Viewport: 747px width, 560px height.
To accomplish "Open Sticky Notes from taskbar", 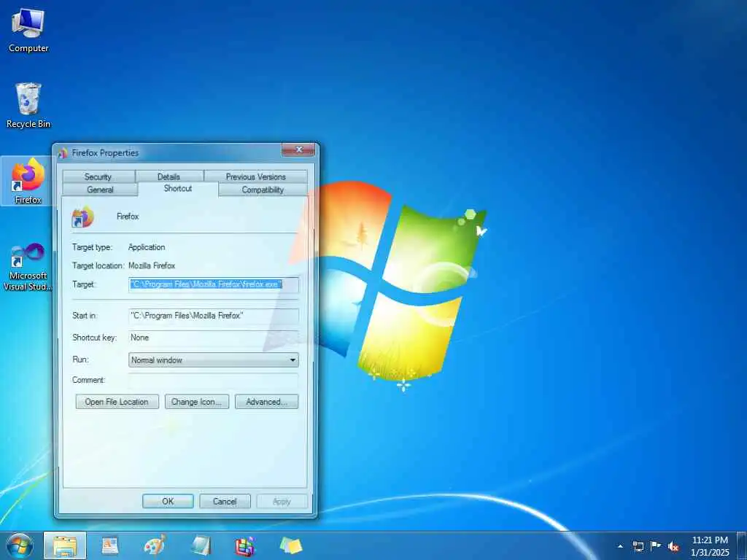I will [290, 545].
